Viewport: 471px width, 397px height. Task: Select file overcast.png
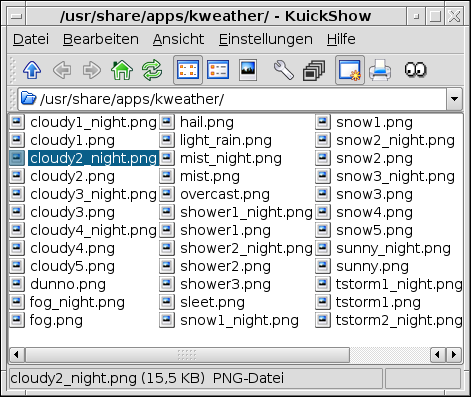225,194
